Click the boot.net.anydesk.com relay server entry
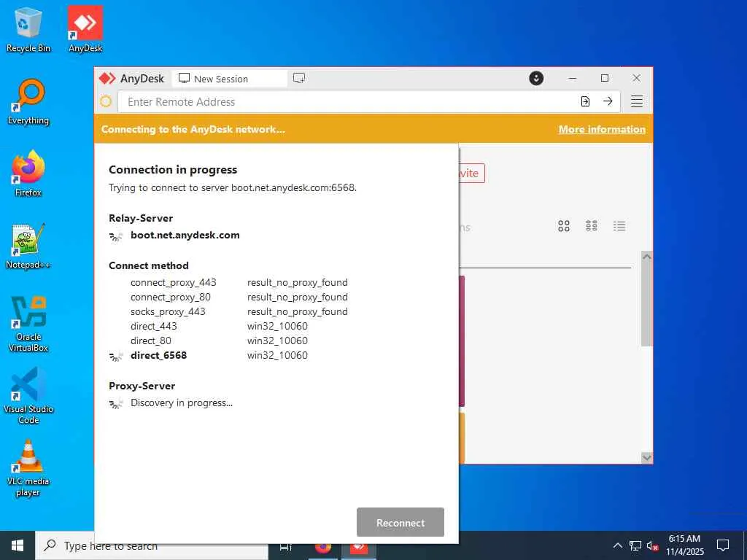 pyautogui.click(x=185, y=236)
